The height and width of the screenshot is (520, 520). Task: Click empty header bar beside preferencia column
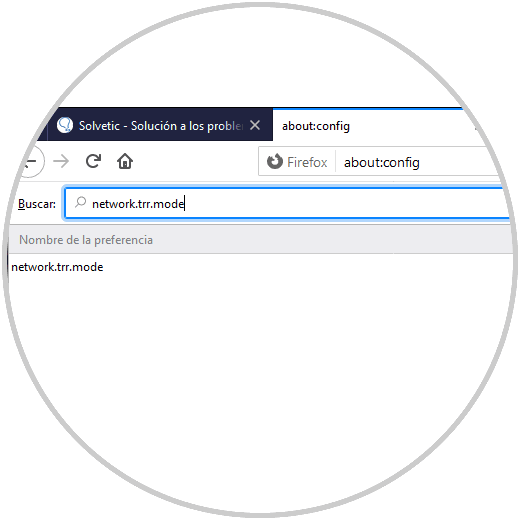(333, 240)
